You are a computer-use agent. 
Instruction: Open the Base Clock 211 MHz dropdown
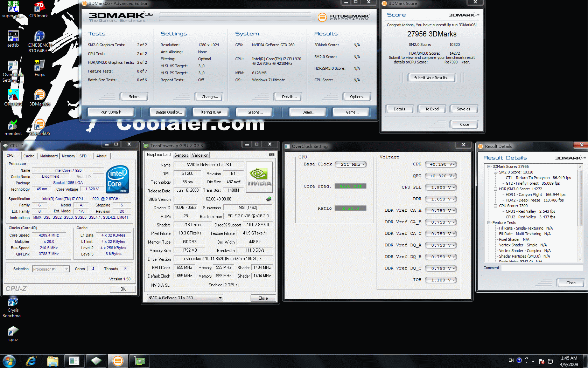351,164
